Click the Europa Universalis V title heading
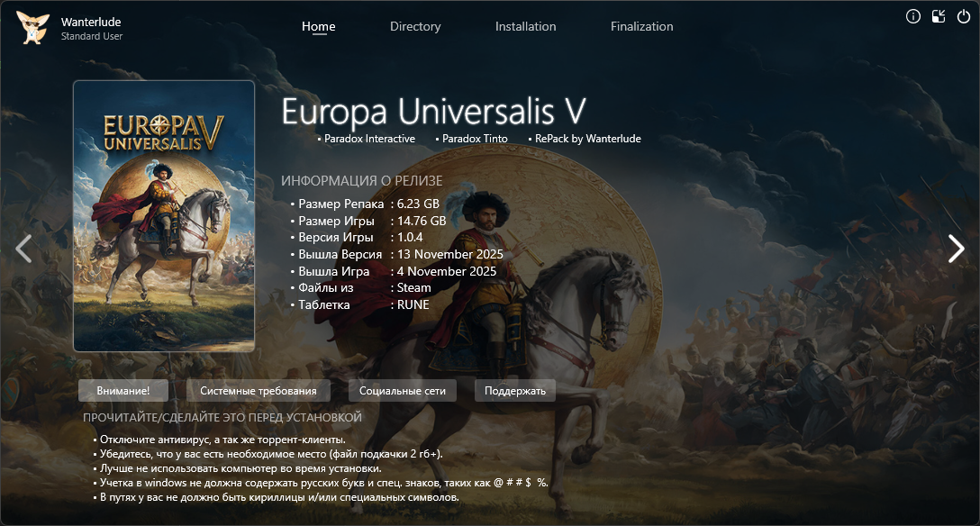980x526 pixels. 433,112
